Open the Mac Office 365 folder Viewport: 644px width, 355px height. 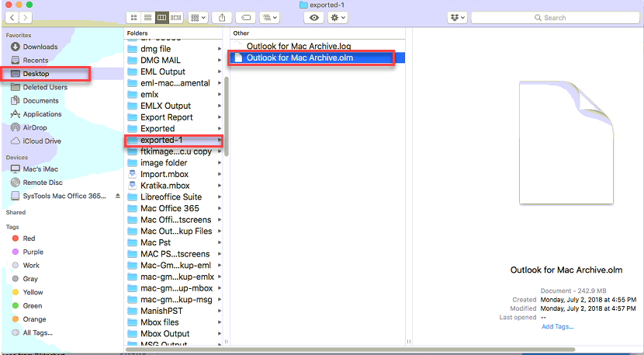pyautogui.click(x=169, y=208)
